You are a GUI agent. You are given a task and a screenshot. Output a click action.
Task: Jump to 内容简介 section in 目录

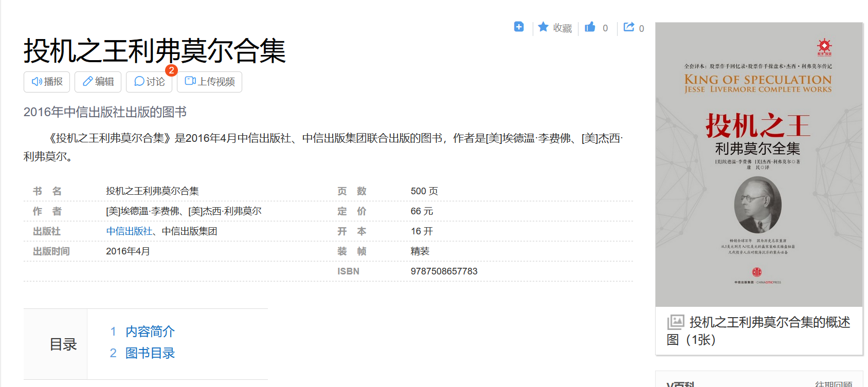click(150, 331)
